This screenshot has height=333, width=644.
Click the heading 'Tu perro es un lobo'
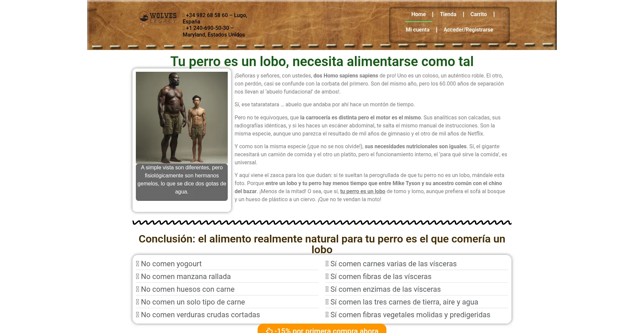(322, 61)
